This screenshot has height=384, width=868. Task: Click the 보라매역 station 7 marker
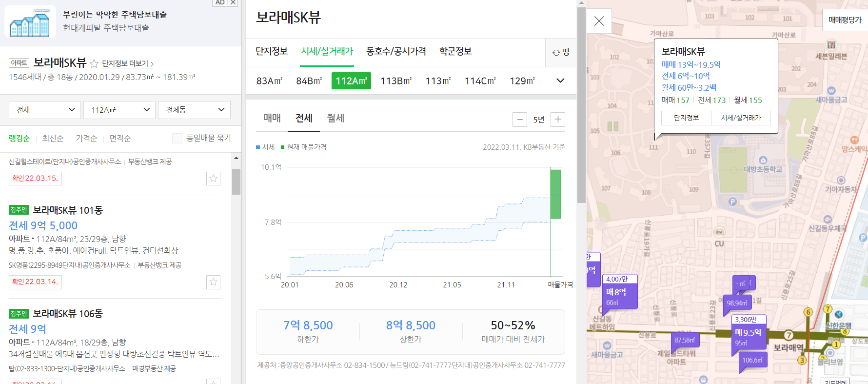(x=789, y=335)
